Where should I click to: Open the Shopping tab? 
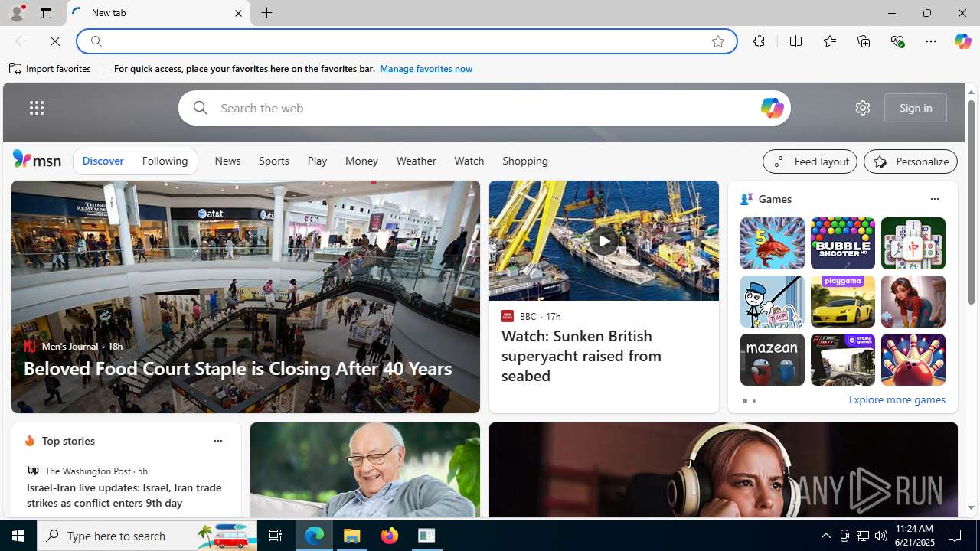pos(525,161)
